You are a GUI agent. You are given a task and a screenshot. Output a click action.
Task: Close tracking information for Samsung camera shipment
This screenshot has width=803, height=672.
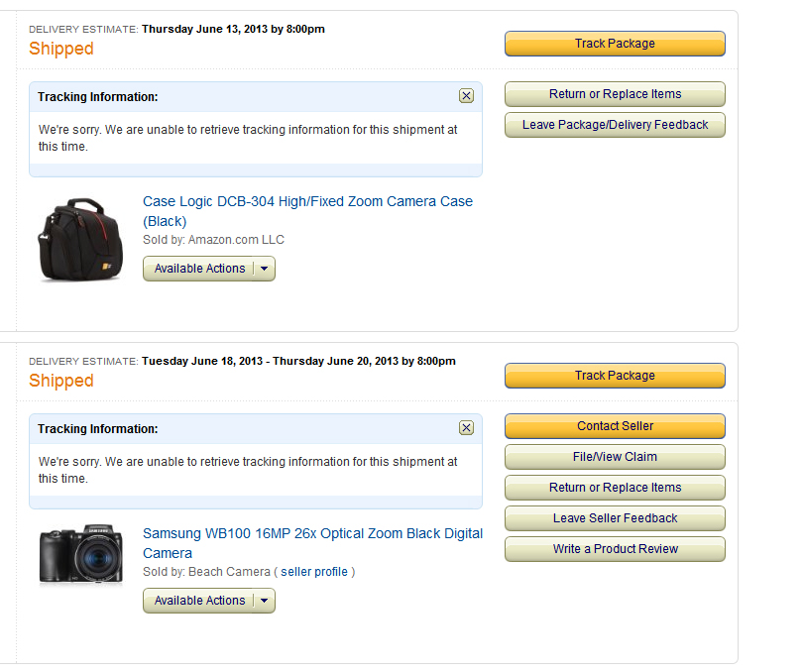466,428
